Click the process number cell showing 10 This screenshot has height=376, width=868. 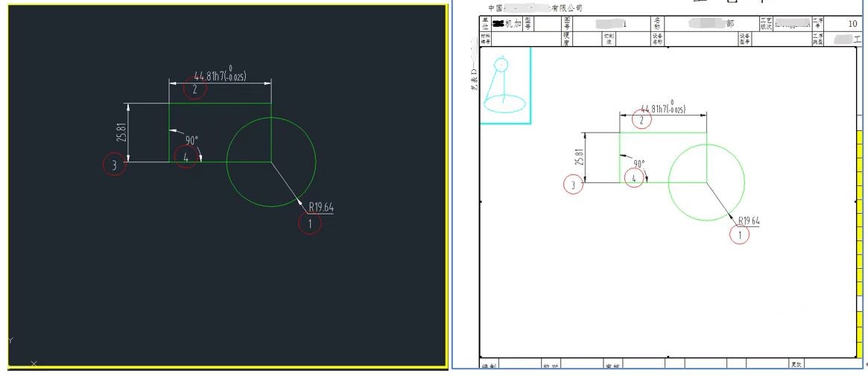coord(852,24)
